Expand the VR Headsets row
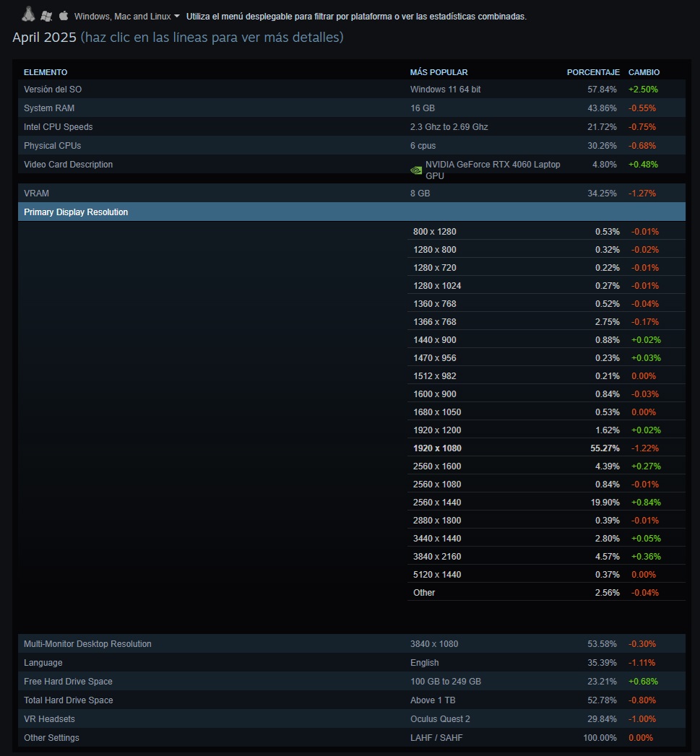 point(49,719)
